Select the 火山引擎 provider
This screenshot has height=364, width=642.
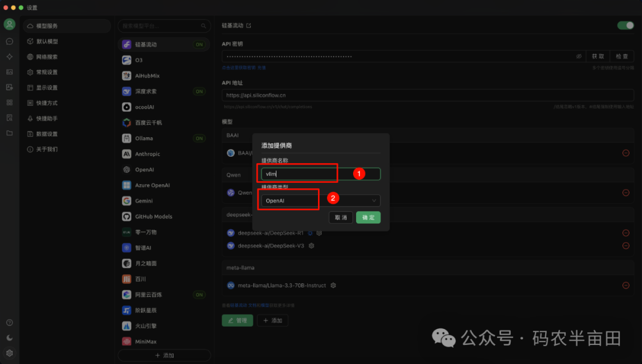164,326
